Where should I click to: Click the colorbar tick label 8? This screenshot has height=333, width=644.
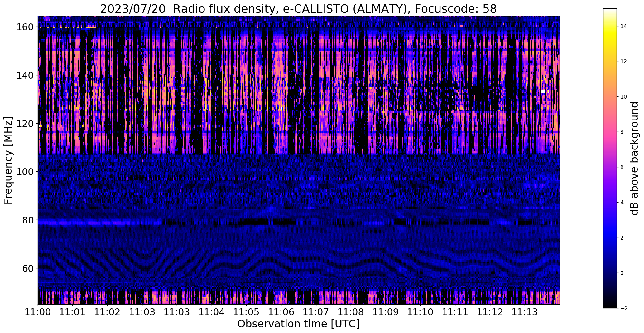[x=622, y=132]
